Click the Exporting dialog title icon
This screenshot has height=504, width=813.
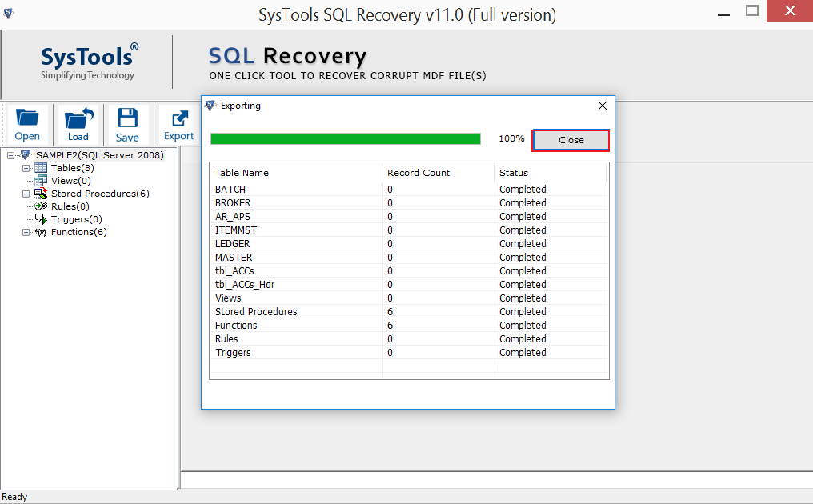pyautogui.click(x=210, y=106)
